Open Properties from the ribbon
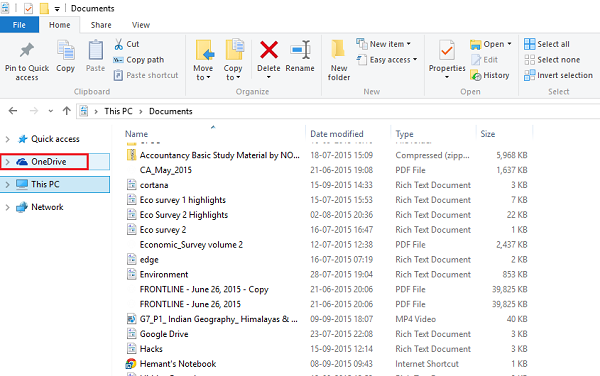This screenshot has width=600, height=376. point(447,59)
